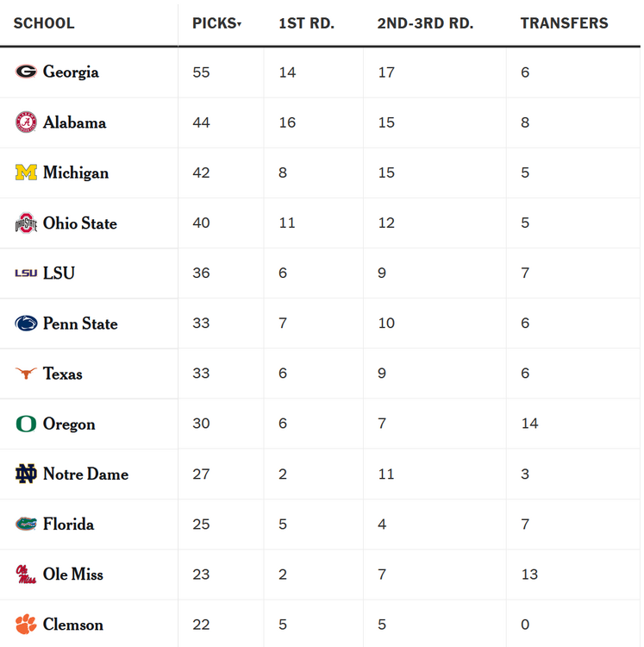This screenshot has height=647, width=644.
Task: Click the Alabama Crimson Tide logo
Action: pyautogui.click(x=26, y=122)
